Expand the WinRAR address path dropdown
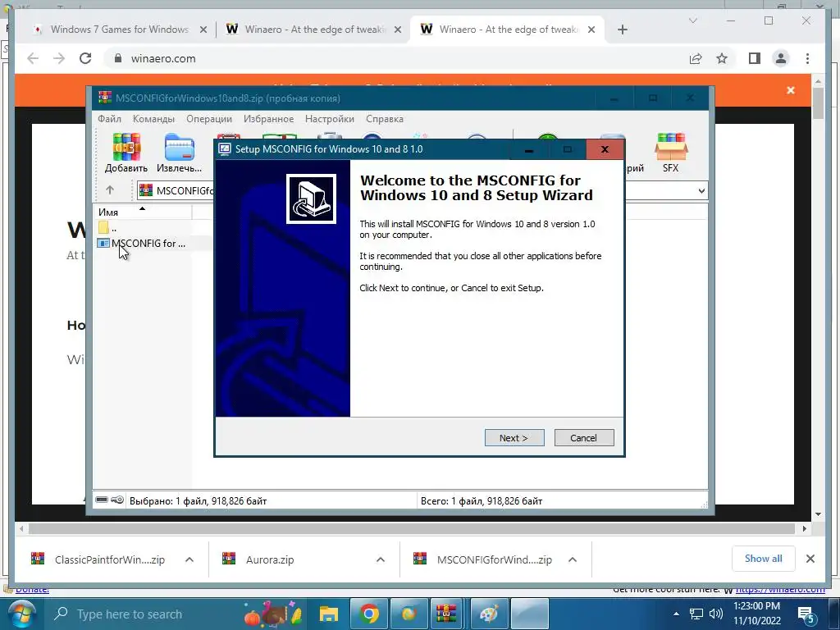Viewport: 840px width, 630px height. coord(701,190)
